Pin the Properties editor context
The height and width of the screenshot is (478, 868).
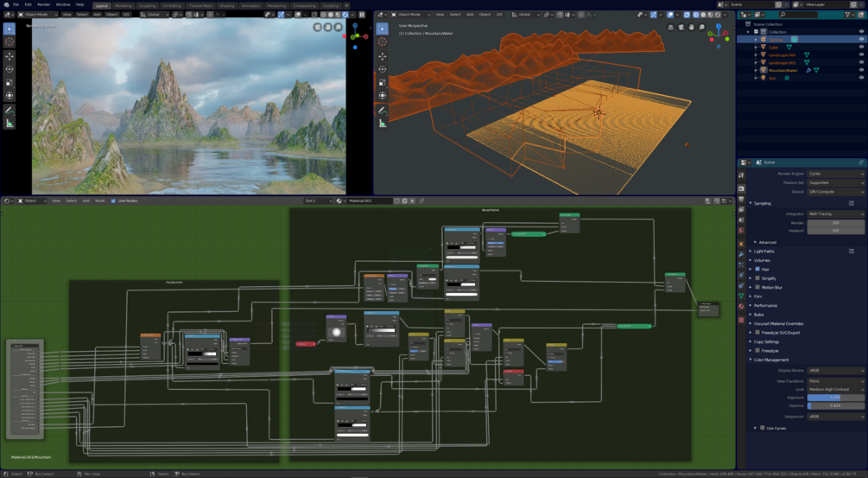point(861,163)
